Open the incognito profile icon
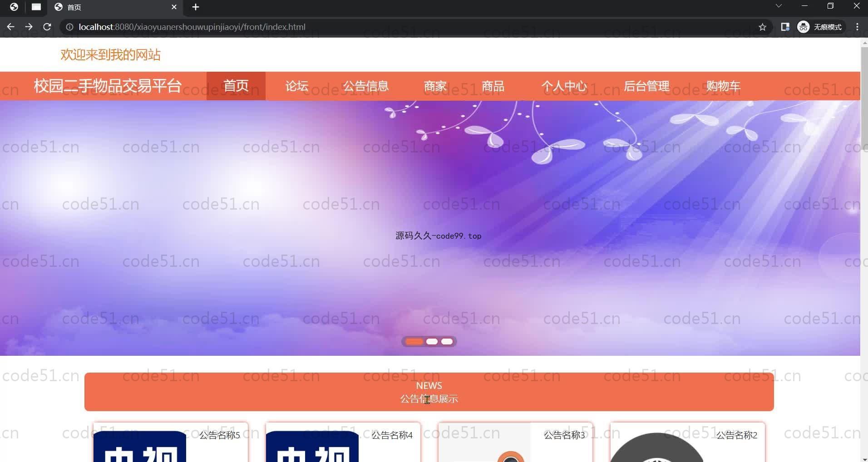The image size is (868, 462). (x=820, y=27)
